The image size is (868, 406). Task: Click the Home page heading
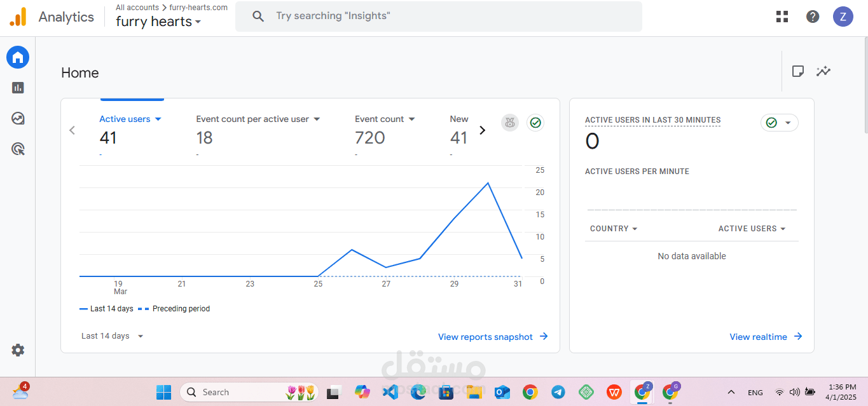[80, 73]
